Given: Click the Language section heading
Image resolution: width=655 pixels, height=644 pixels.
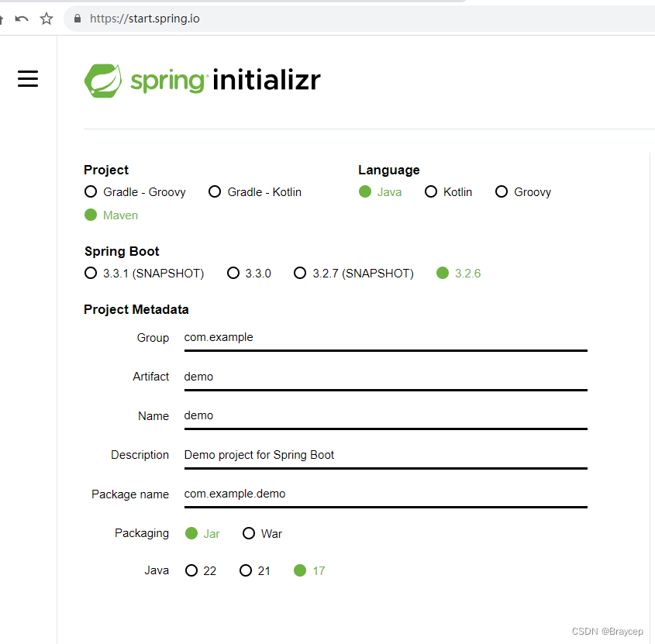Looking at the screenshot, I should click(x=389, y=170).
